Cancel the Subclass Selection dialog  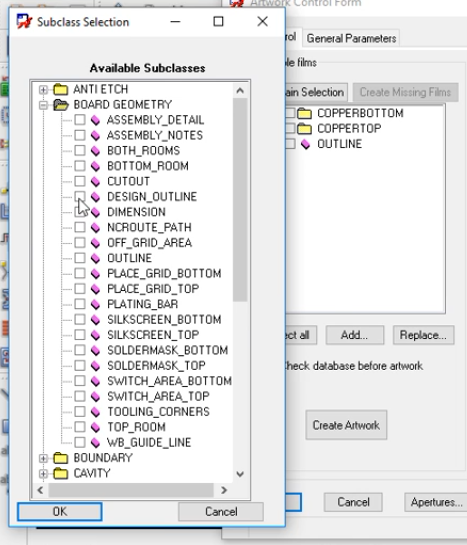(221, 512)
